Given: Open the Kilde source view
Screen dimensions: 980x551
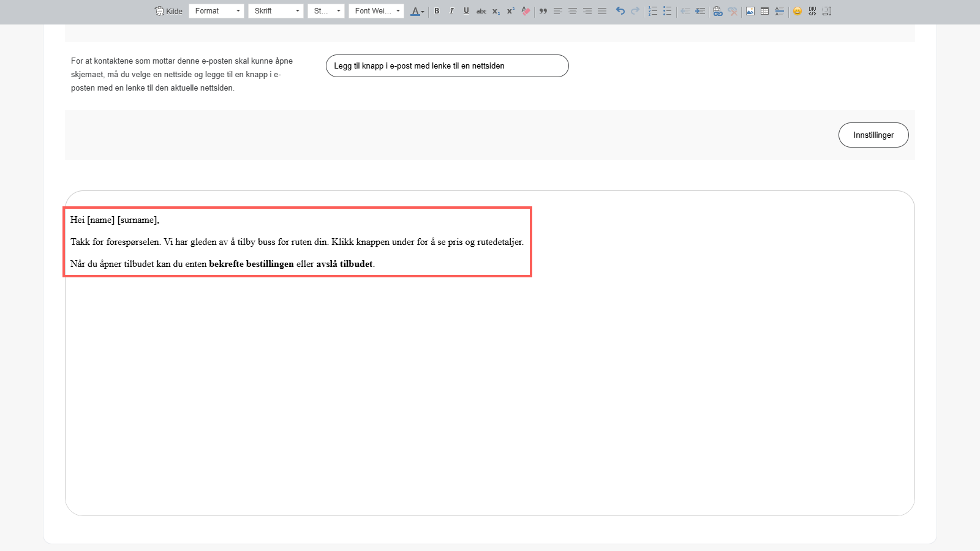Looking at the screenshot, I should pyautogui.click(x=168, y=11).
